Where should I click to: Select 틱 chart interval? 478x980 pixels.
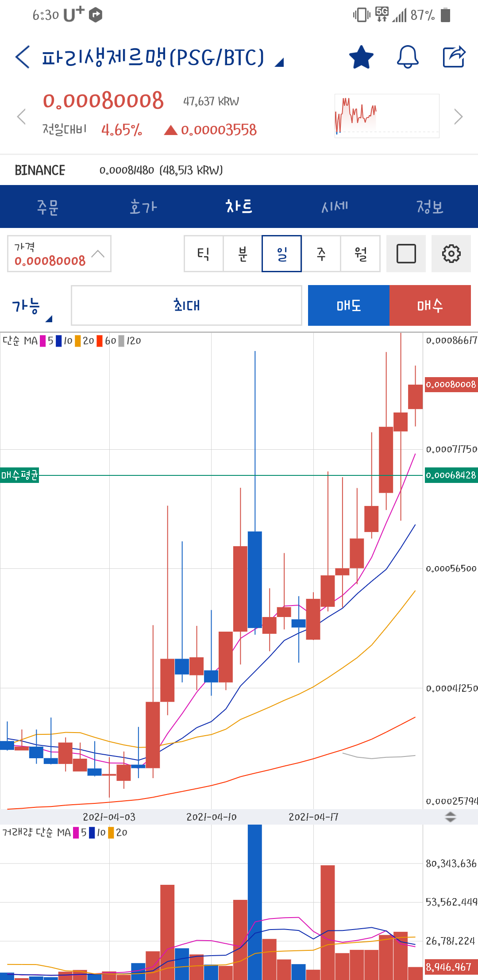point(204,254)
